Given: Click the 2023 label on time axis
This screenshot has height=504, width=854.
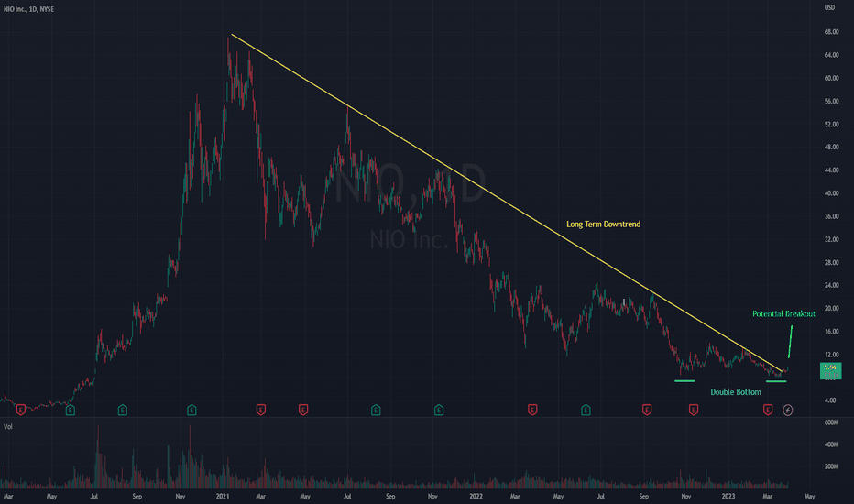Looking at the screenshot, I should tap(728, 497).
